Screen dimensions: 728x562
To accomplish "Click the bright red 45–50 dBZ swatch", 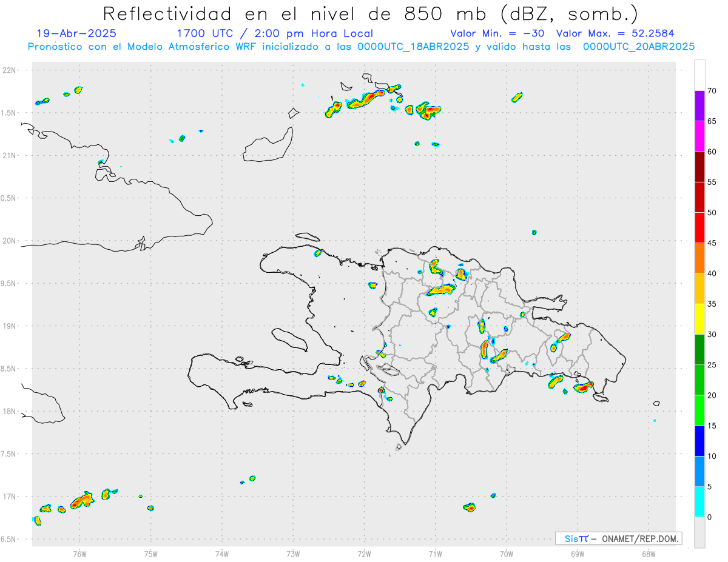I will click(699, 228).
